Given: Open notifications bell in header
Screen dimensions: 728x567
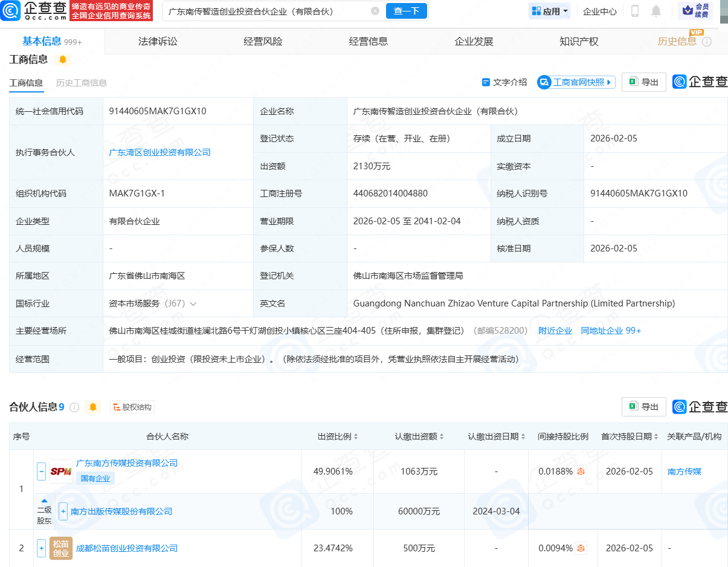Looking at the screenshot, I should click(x=656, y=11).
